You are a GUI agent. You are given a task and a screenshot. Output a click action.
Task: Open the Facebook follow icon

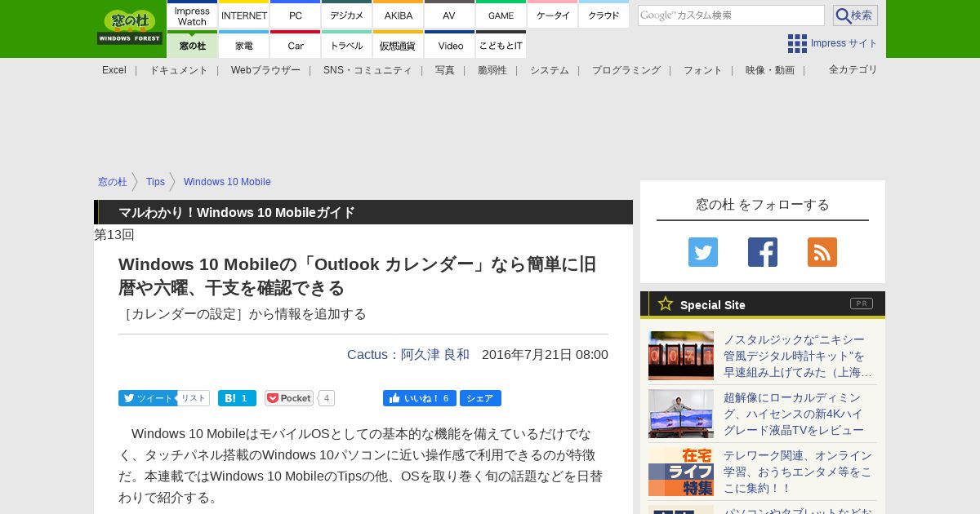click(763, 252)
